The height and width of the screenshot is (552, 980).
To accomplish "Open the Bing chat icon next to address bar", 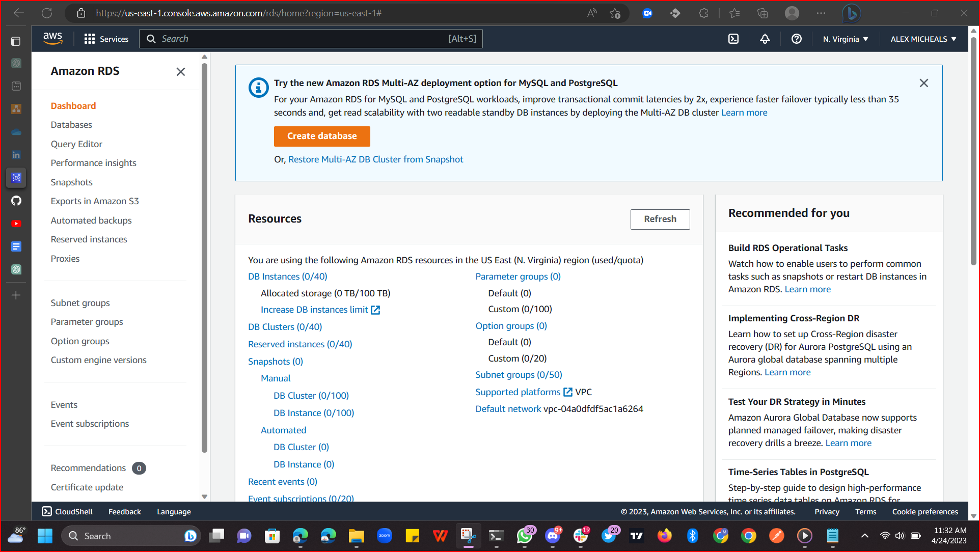I will pos(851,13).
